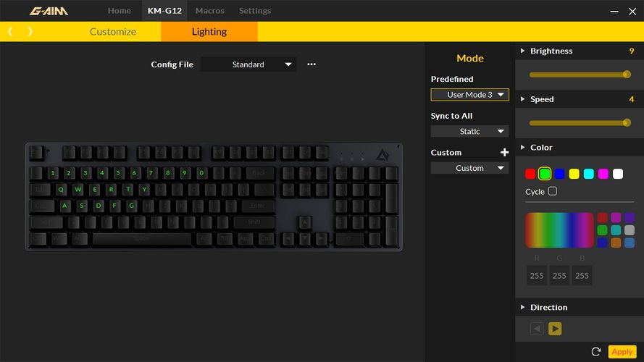Toggle the Cycle checkbox

[x=553, y=191]
